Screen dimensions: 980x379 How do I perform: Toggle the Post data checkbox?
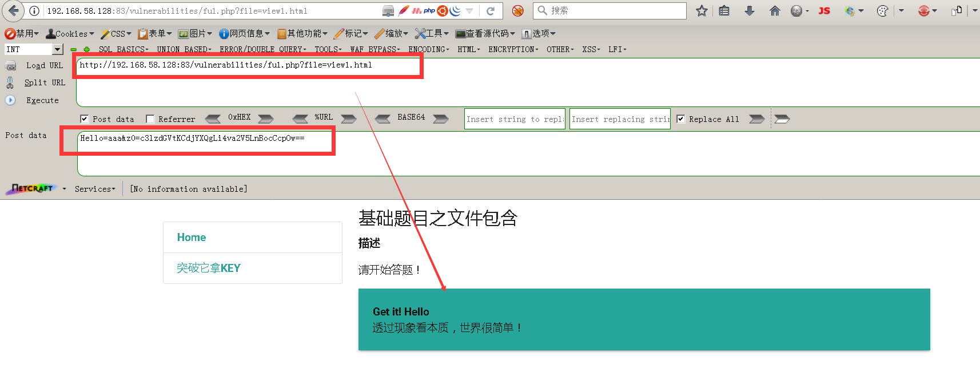pos(84,119)
